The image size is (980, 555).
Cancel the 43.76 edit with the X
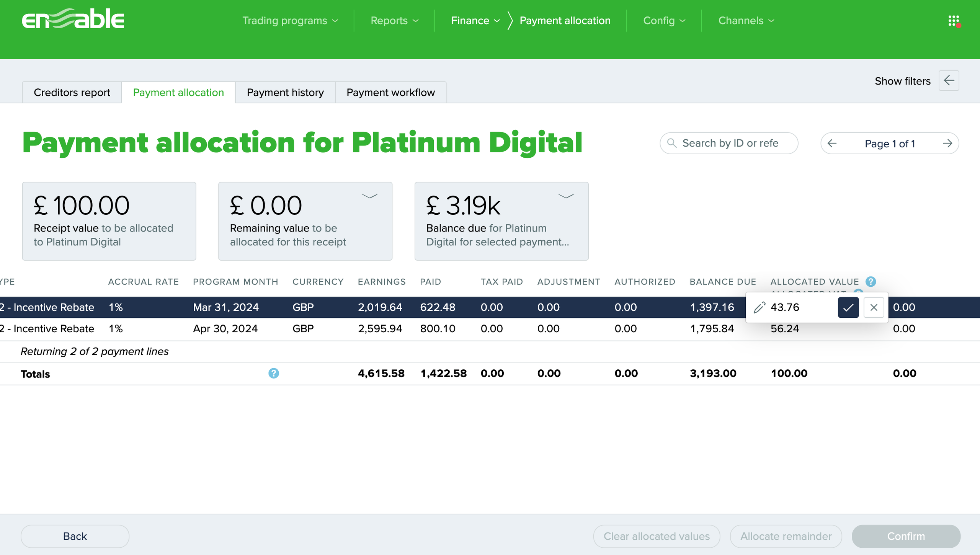pyautogui.click(x=874, y=307)
